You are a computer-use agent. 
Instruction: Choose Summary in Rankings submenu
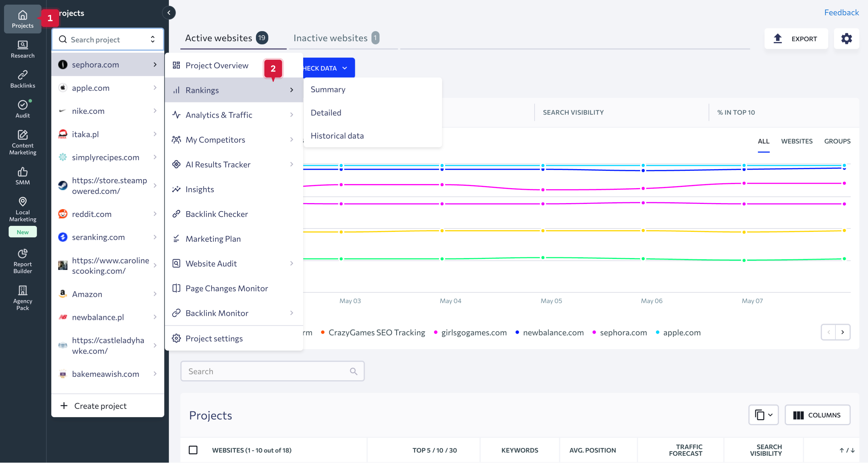click(x=373, y=89)
